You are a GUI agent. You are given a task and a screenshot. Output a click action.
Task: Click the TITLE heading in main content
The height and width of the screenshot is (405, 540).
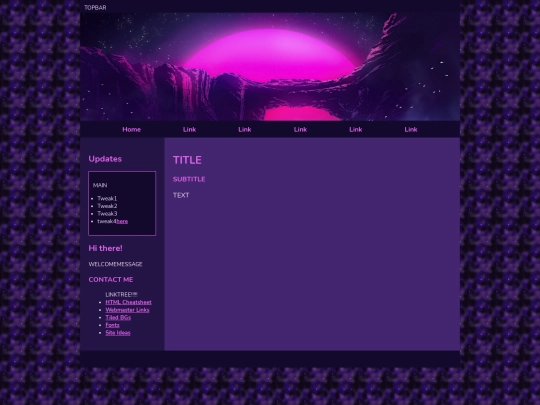(187, 160)
